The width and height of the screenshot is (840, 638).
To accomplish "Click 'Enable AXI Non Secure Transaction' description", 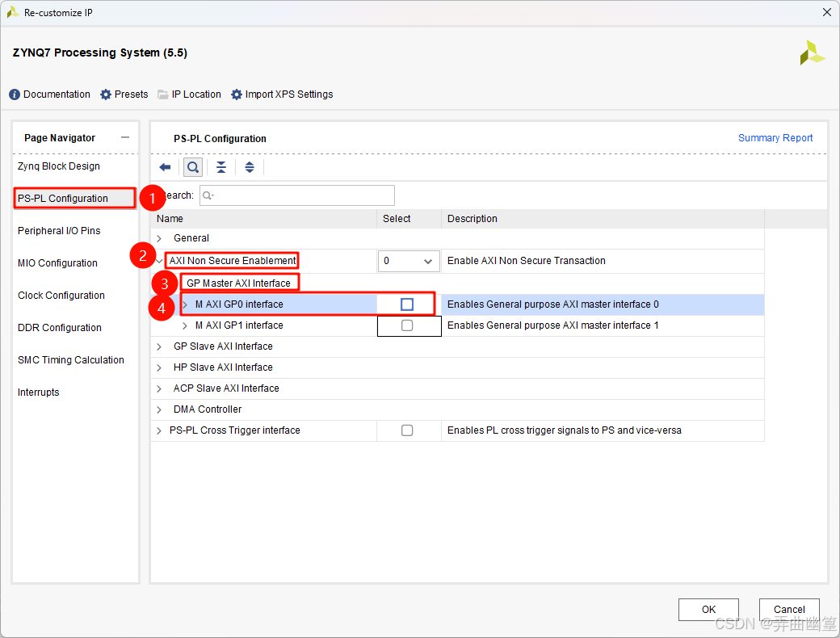I will [527, 261].
